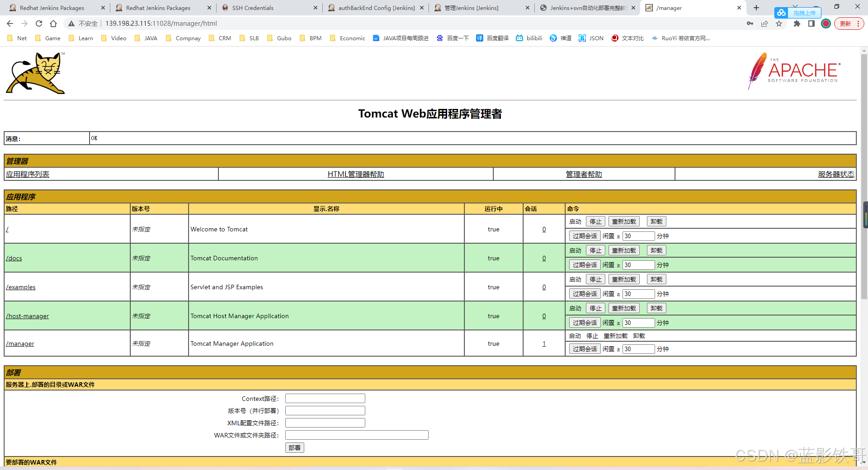Go back with the browser back arrow
Image resolution: width=868 pixels, height=470 pixels.
[x=10, y=23]
